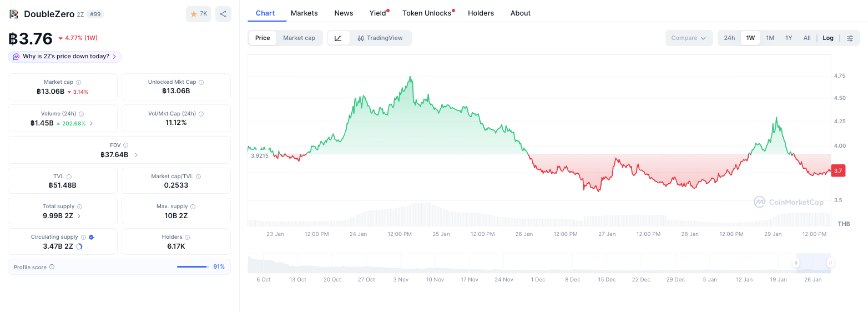
Task: Click the 11.12% Vol/Mkt Cap value
Action: coord(176,123)
